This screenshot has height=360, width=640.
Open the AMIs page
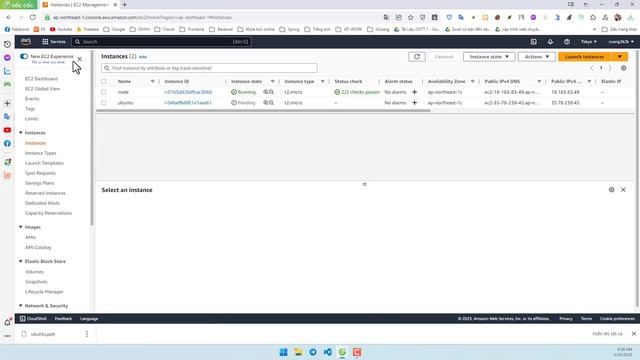pos(30,238)
